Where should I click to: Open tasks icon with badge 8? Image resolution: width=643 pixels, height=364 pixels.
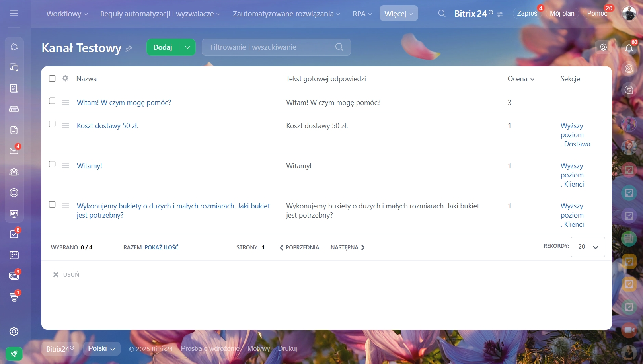pos(14,234)
